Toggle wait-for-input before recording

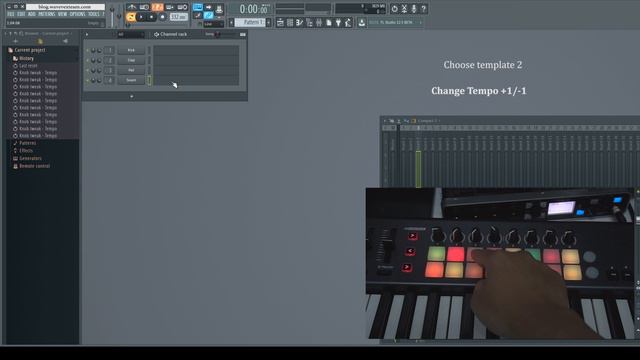(144, 7)
